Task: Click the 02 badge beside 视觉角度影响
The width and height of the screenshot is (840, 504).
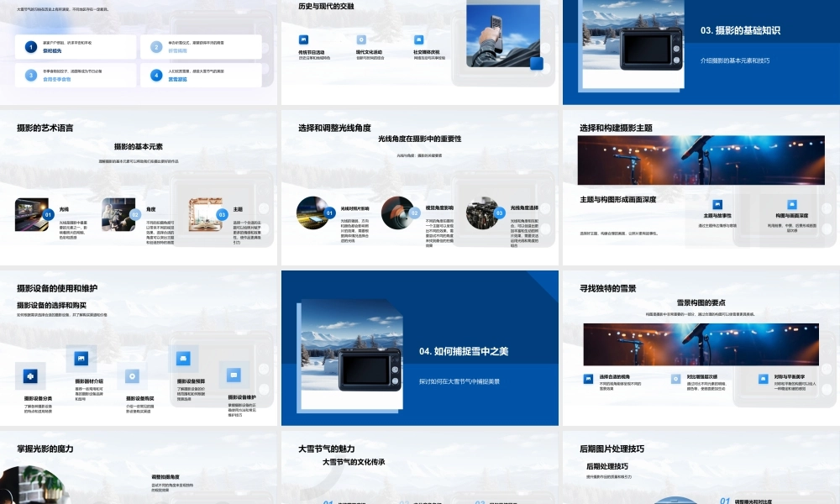Action: pyautogui.click(x=414, y=213)
